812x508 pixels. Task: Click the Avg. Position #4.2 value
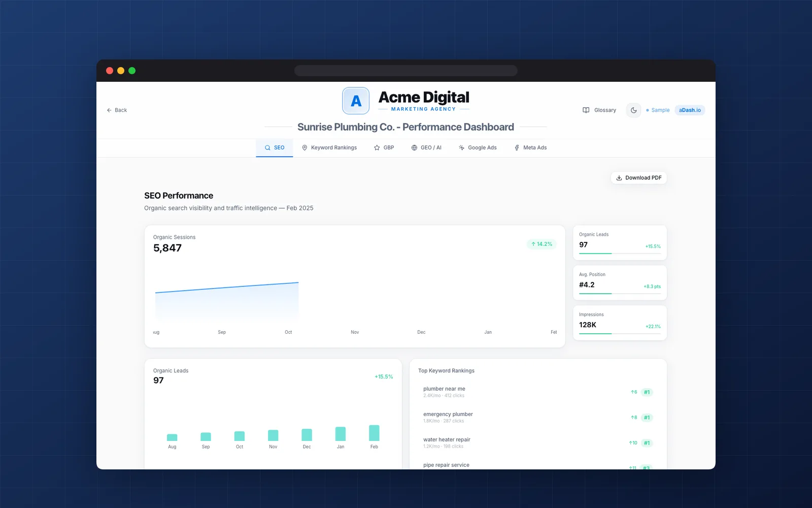point(587,285)
